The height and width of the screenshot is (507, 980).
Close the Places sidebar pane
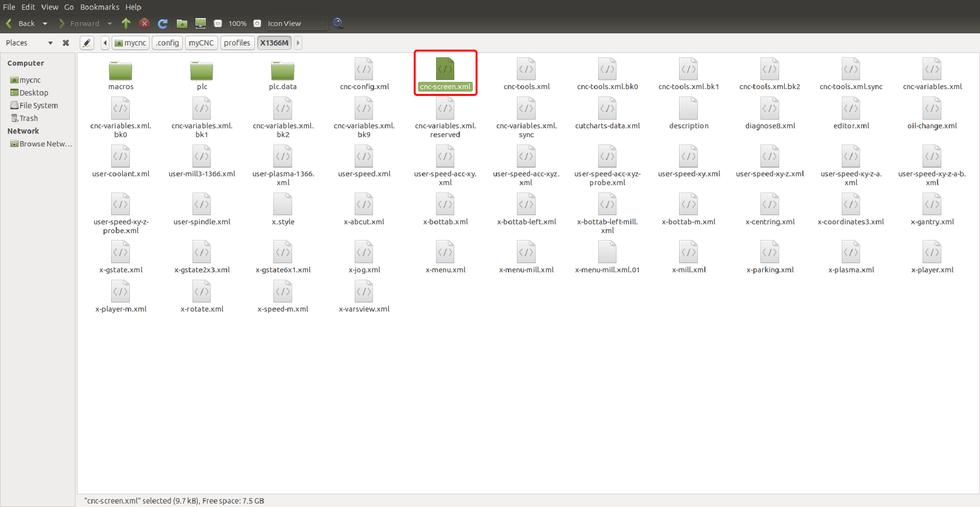[66, 43]
